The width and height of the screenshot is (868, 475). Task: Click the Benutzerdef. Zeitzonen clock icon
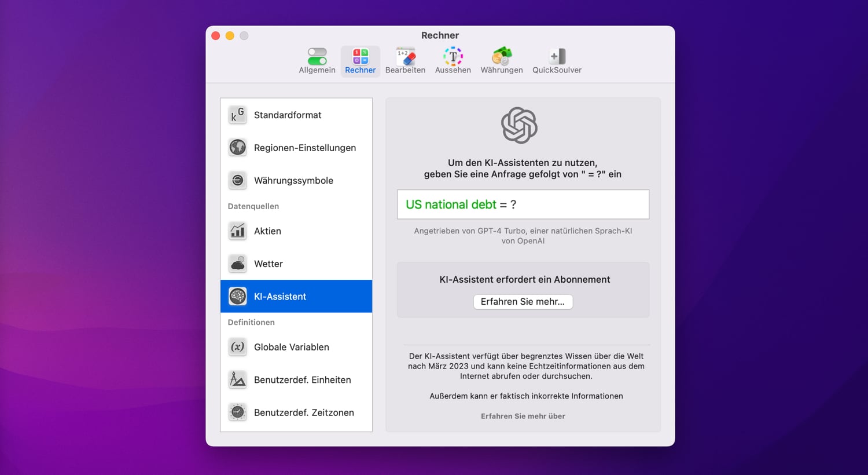pos(237,412)
